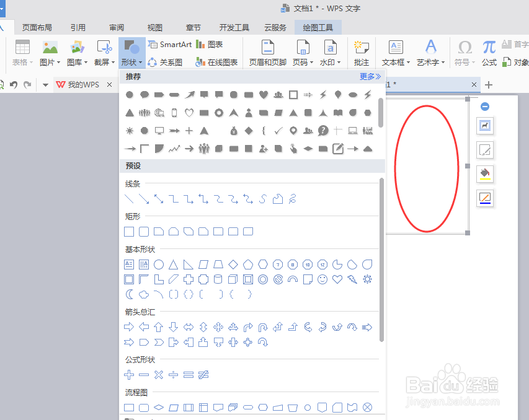Select the rounded rectangle in 矩形
Screen dimensions: 529x420
coord(144,232)
